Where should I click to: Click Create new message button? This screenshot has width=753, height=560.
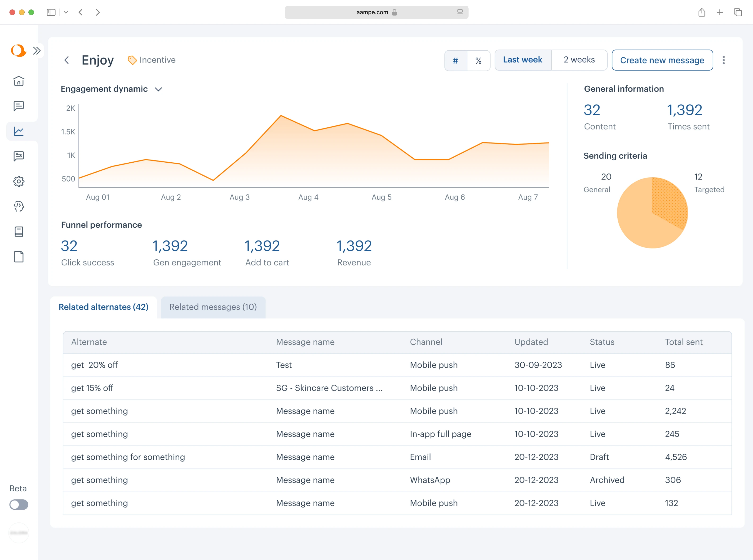coord(662,60)
